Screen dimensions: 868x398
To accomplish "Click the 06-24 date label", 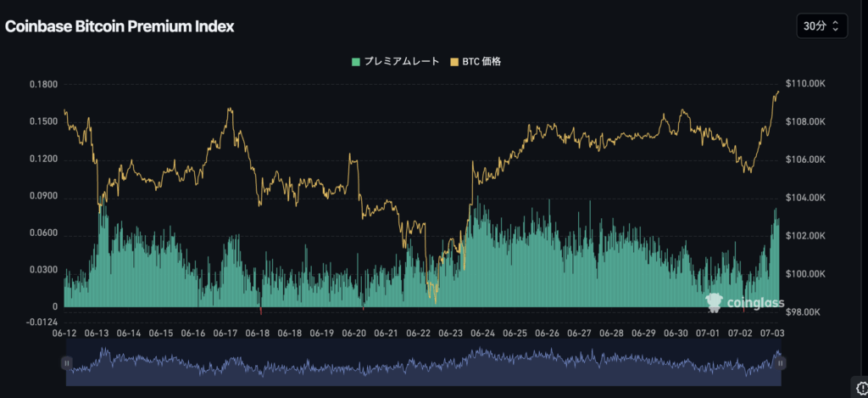I will [482, 334].
